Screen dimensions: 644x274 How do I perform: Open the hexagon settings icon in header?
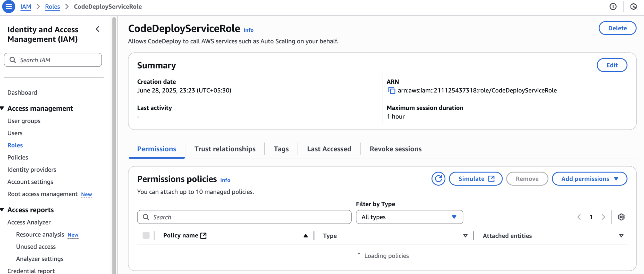(633, 6)
